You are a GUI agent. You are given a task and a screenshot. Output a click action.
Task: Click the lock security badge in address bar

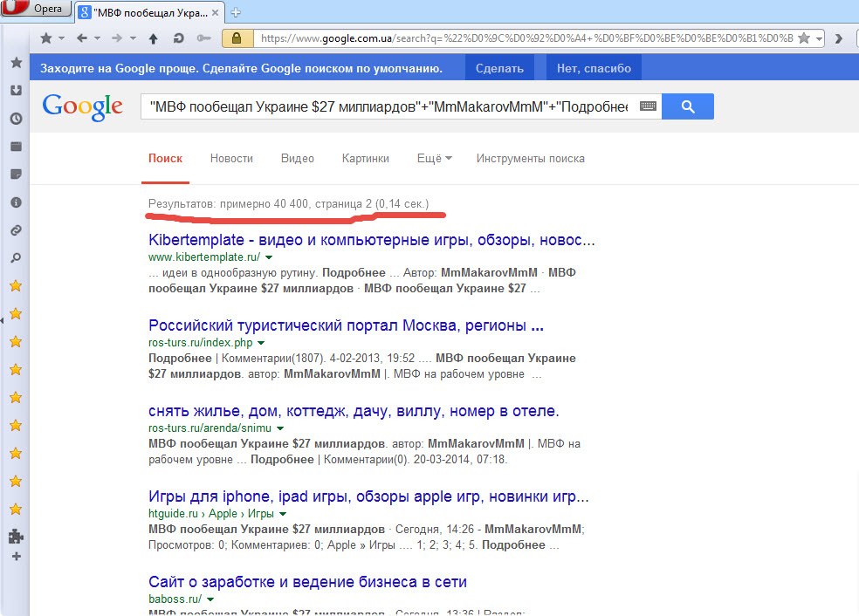click(235, 38)
